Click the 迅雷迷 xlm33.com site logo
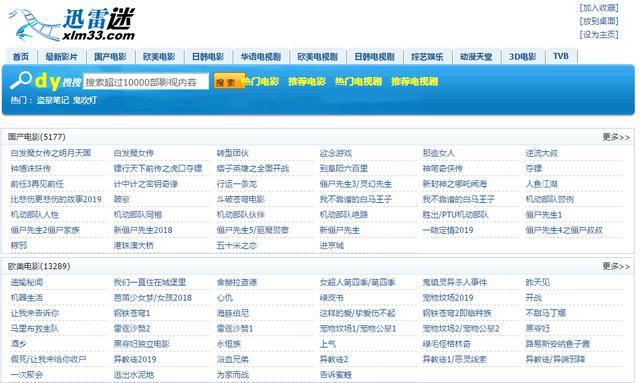 click(72, 24)
